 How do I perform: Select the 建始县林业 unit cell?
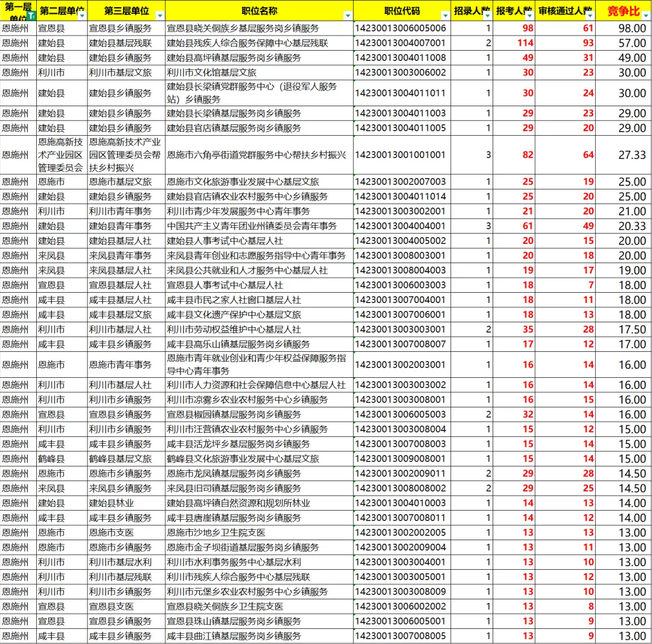(x=126, y=503)
